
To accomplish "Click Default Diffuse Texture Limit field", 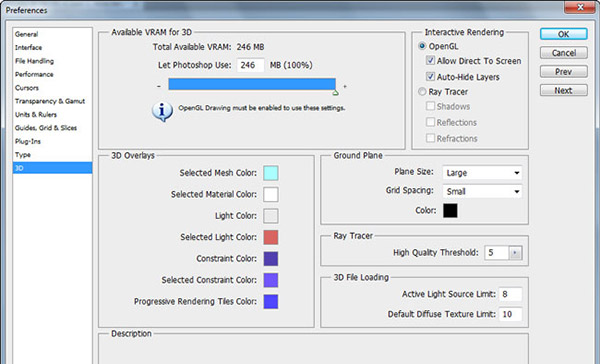I will pos(510,314).
